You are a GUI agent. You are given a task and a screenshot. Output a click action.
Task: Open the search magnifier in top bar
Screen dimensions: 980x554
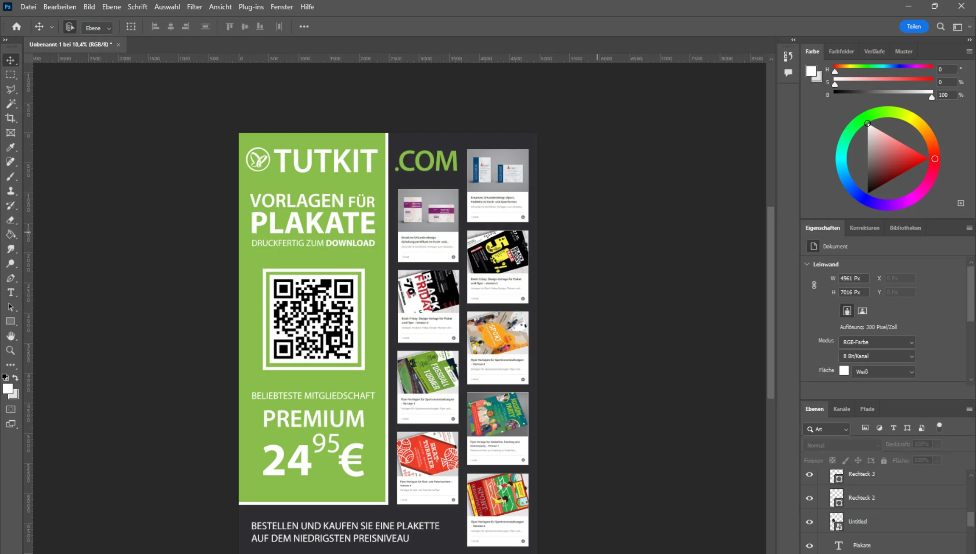click(x=941, y=27)
